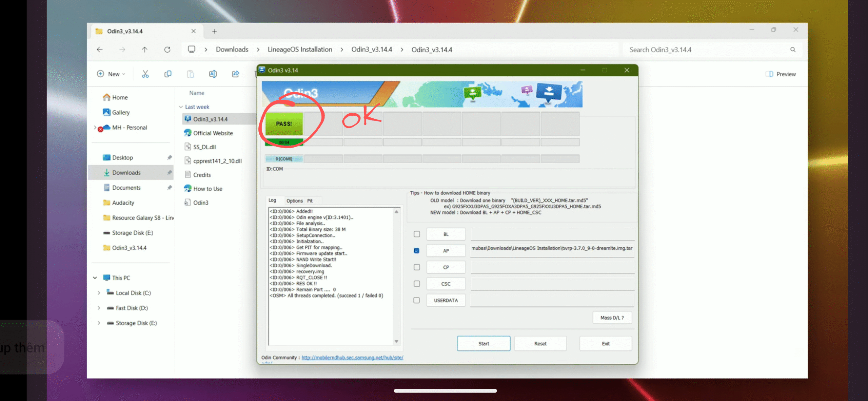Image resolution: width=868 pixels, height=401 pixels.
Task: Enable the BL checkbox
Action: coord(417,234)
